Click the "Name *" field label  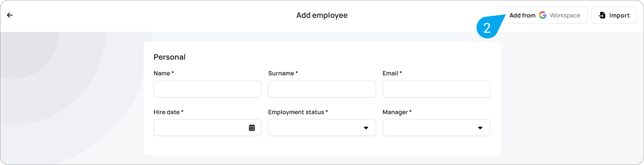[164, 73]
